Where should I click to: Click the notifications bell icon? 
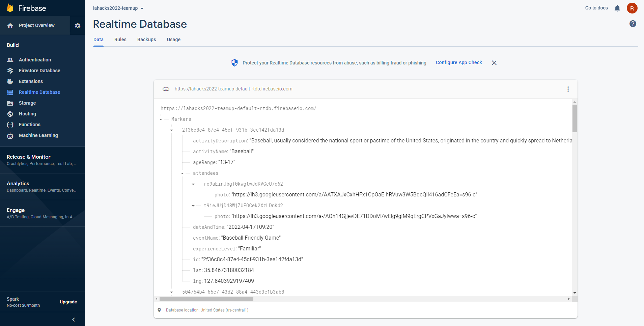click(x=617, y=8)
